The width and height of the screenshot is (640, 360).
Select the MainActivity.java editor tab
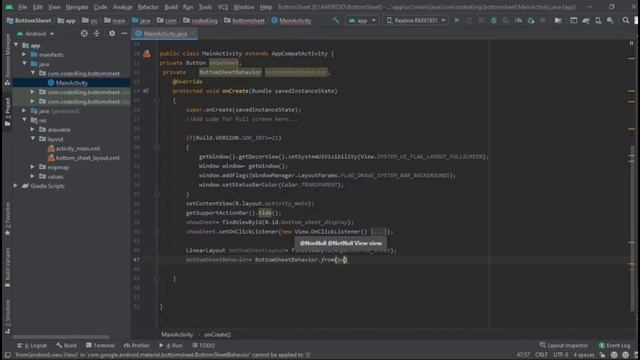(164, 34)
